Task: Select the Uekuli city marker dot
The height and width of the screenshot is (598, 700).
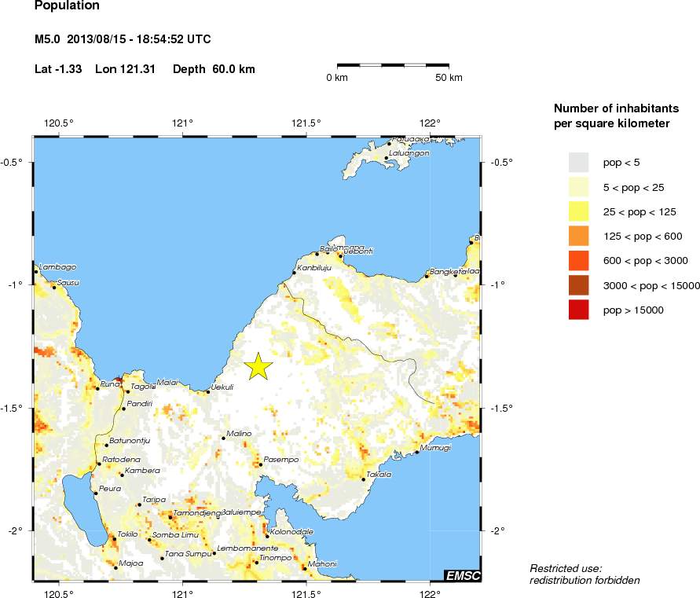Action: click(208, 391)
